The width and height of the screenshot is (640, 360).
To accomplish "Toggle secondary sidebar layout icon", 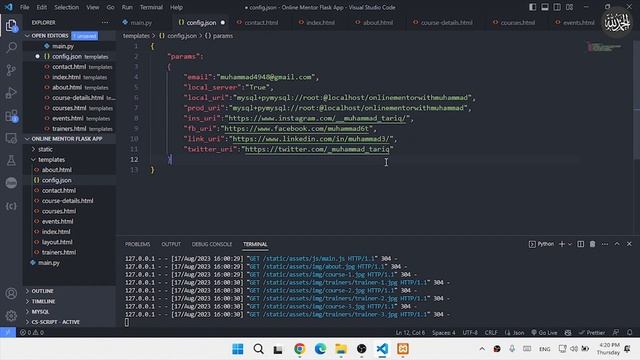I will coord(557,7).
